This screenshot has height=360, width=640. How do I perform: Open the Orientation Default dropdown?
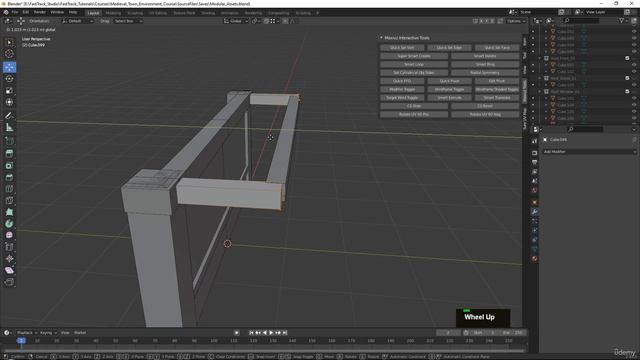coord(78,21)
